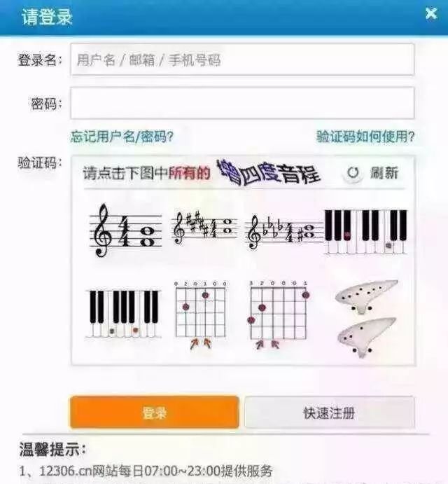Viewport: 448px width, 484px height.
Task: Click the 刷新 text label
Action: point(384,173)
